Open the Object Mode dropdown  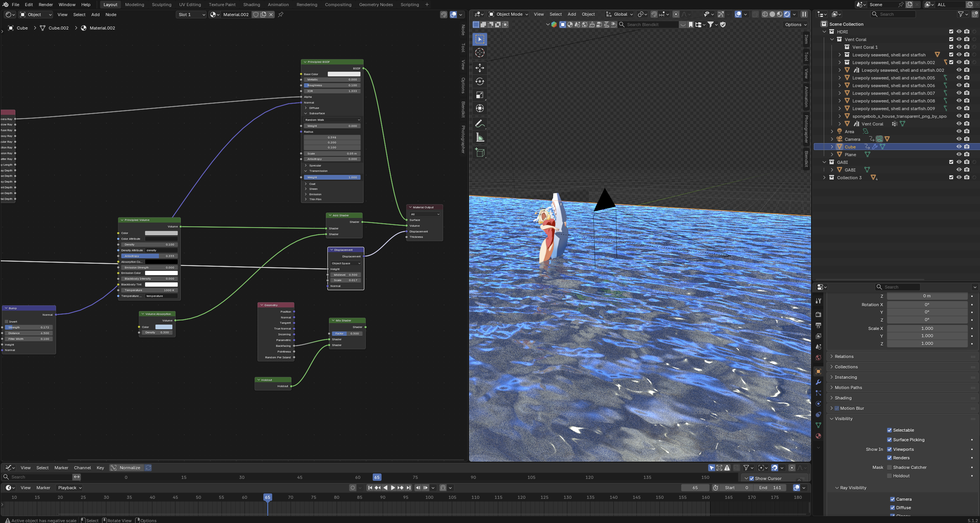508,14
